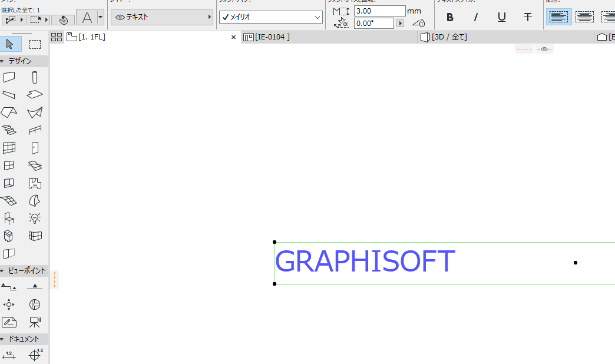Close the 1. 1FL tab
Screen dimensions: 615x364
233,37
